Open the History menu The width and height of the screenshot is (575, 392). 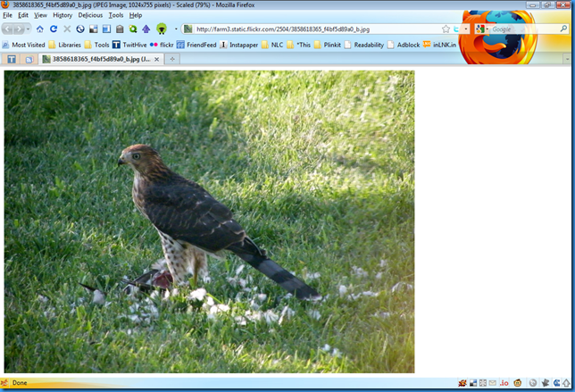62,15
